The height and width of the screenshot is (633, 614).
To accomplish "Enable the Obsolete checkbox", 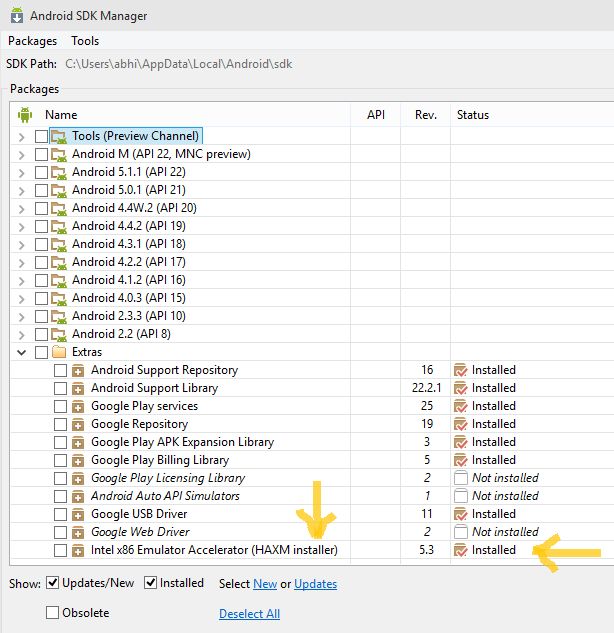I will point(52,612).
